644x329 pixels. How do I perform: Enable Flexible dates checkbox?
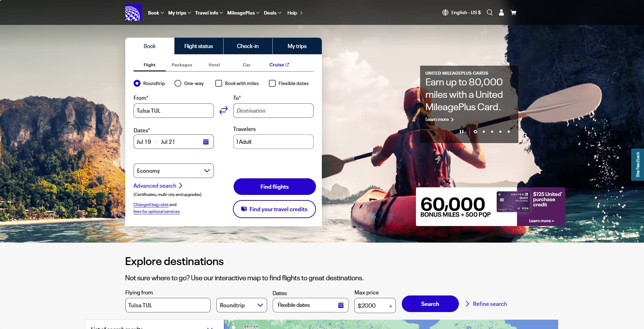(x=272, y=83)
